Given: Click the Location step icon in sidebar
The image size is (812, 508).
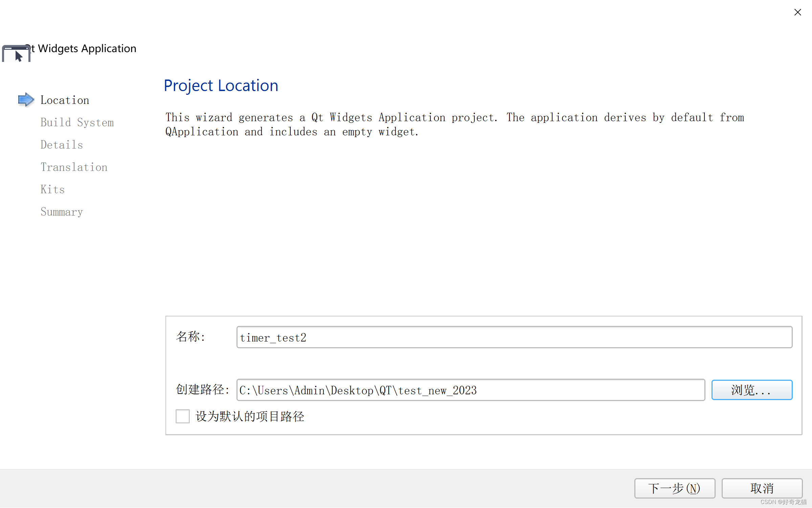Looking at the screenshot, I should (x=25, y=100).
